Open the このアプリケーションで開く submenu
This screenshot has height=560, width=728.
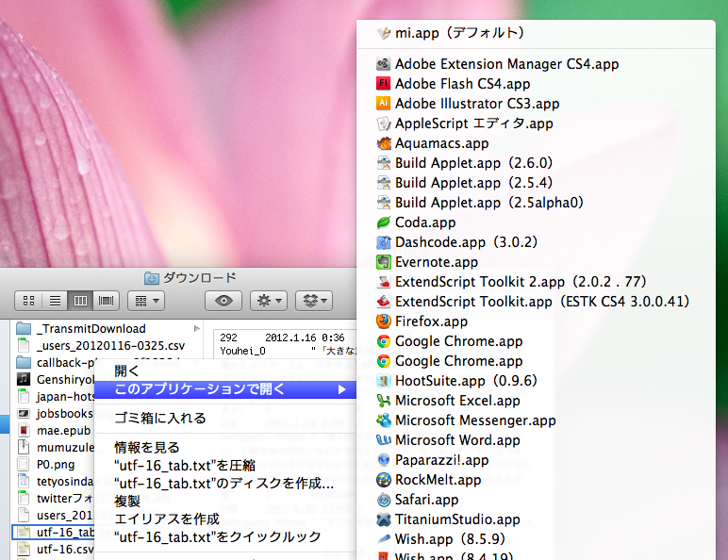[x=225, y=389]
